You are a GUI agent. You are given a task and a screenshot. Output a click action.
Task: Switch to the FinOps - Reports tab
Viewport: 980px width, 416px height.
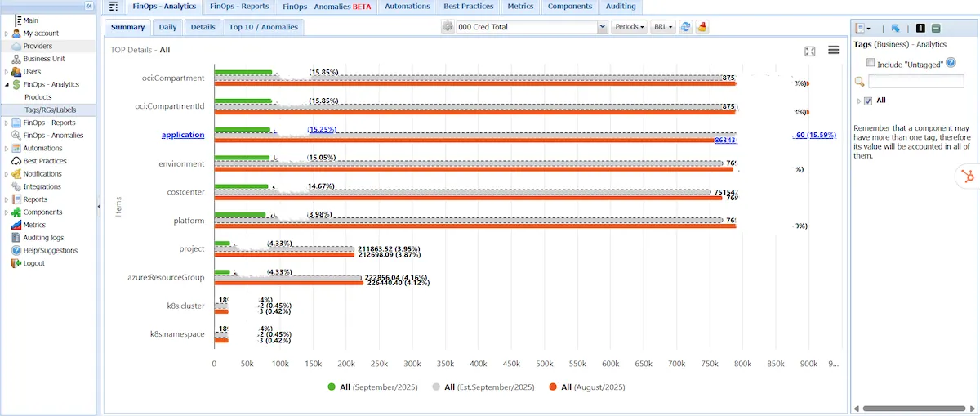239,7
